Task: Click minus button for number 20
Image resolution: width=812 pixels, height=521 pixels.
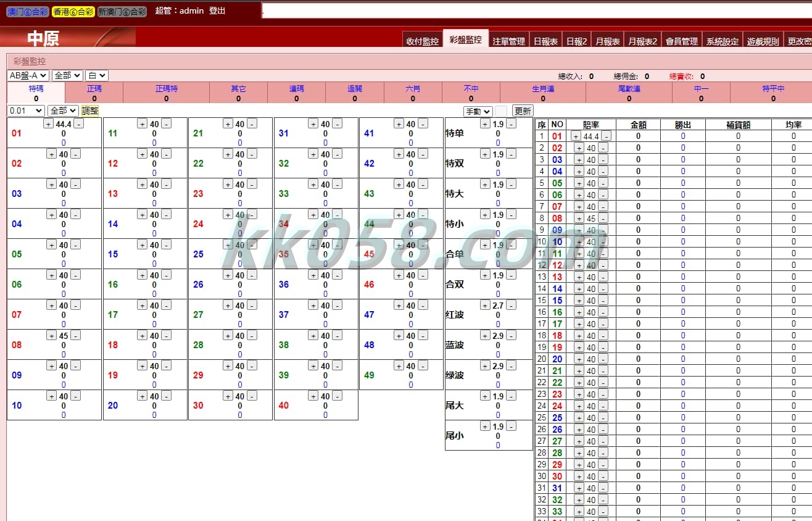Action: click(166, 396)
